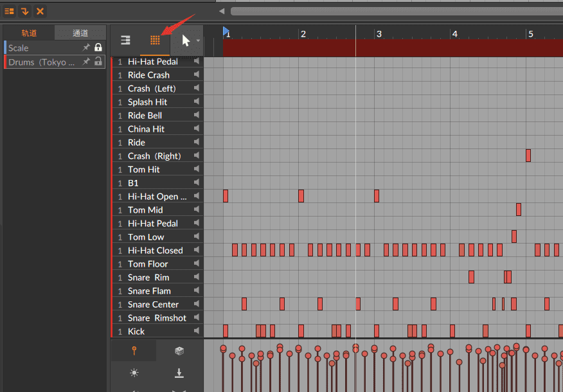
Task: Switch to piano keys list view
Action: pos(125,40)
